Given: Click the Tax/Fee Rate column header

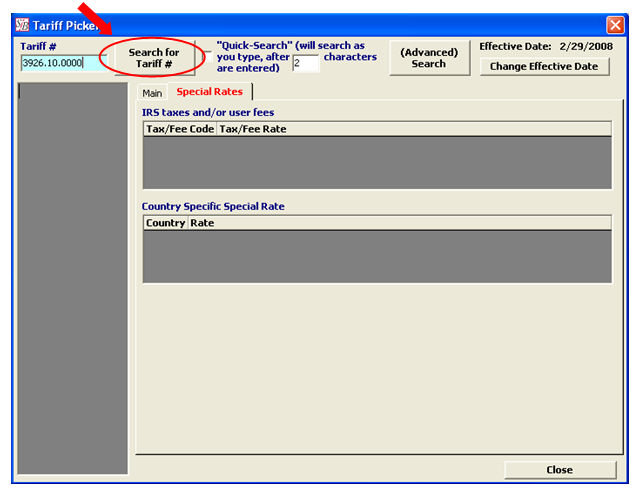Looking at the screenshot, I should 253,129.
